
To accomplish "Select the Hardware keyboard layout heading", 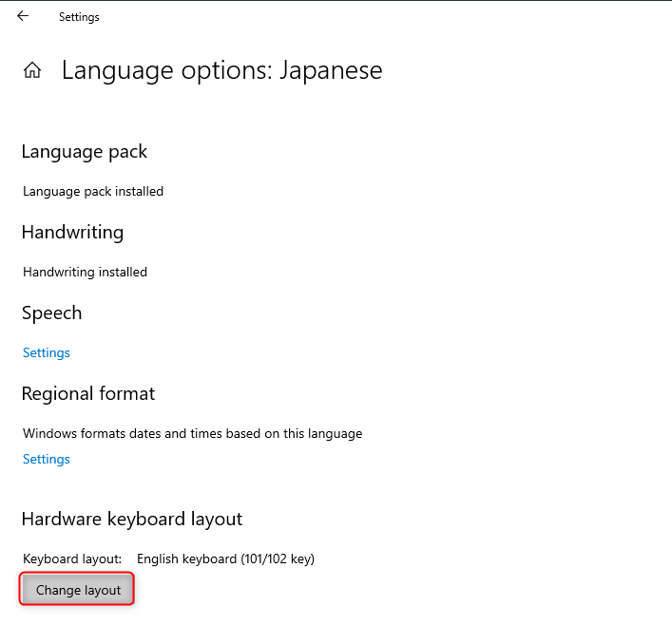I will point(131,520).
